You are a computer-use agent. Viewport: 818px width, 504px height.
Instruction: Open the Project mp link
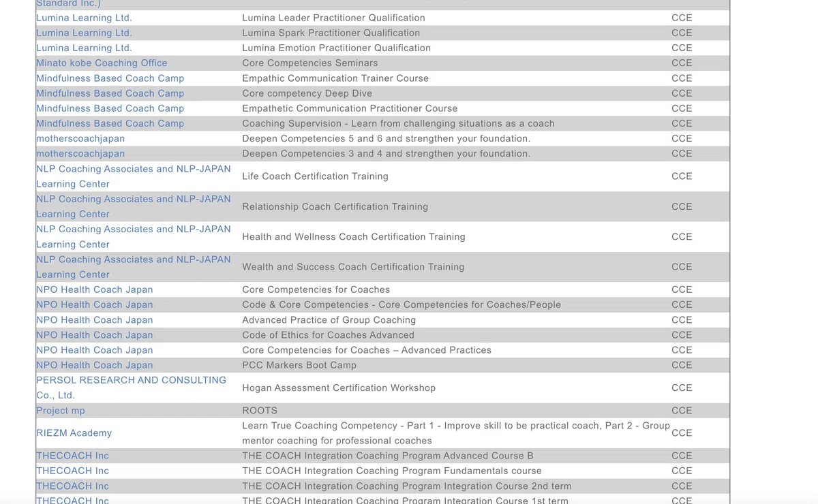click(x=61, y=411)
